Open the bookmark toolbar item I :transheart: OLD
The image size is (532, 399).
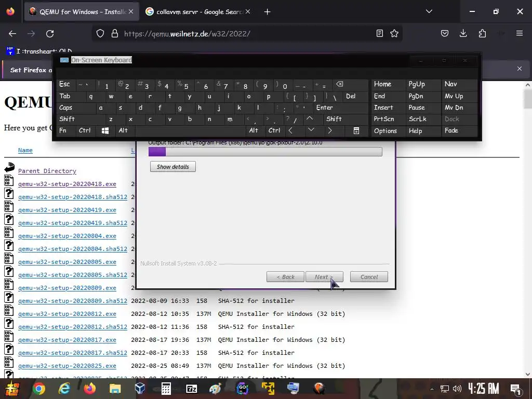coord(39,51)
